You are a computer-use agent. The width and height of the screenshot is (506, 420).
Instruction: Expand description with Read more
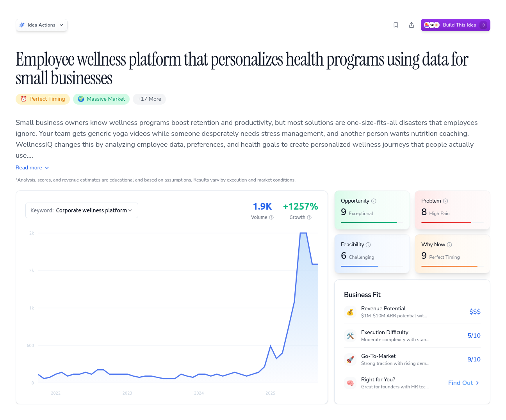(32, 167)
